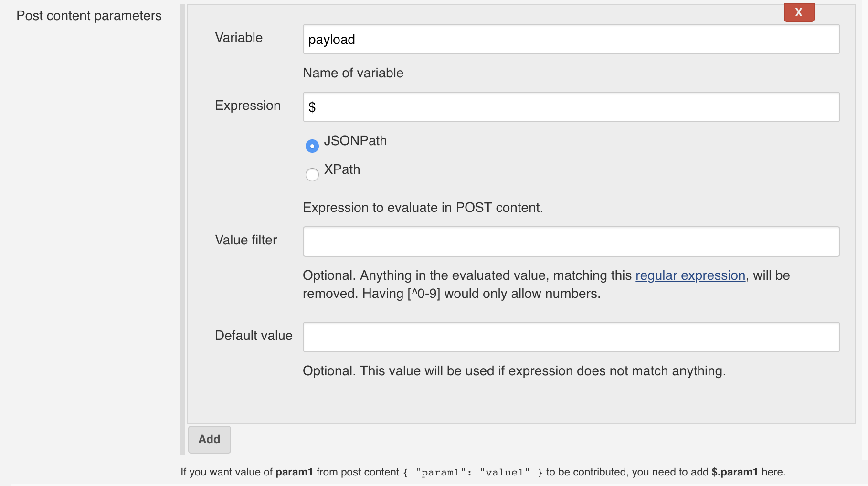Screen dimensions: 868x486
Task: Delete this parameter with red X button
Action: (799, 12)
